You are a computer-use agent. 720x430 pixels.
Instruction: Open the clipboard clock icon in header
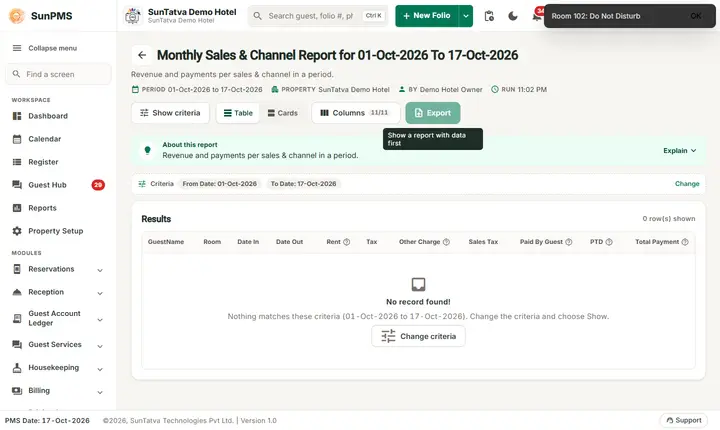click(489, 16)
